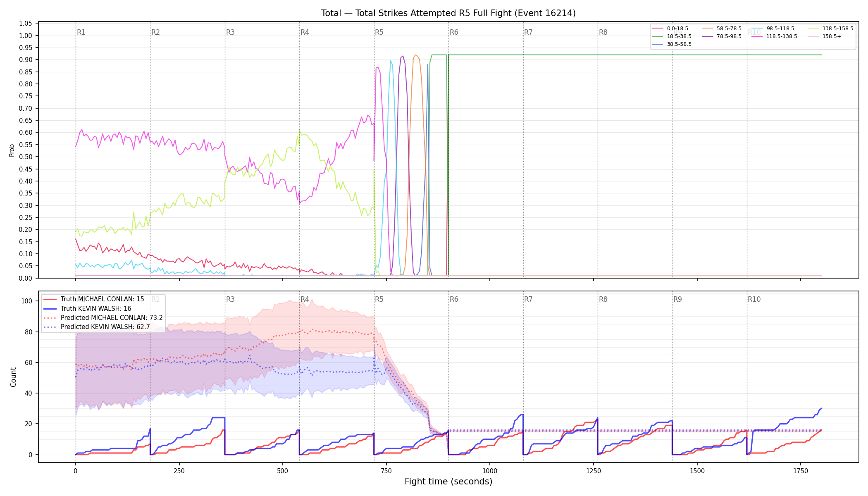Click the R9 round label in bottom chart
Image resolution: width=868 pixels, height=496 pixels.
677,299
